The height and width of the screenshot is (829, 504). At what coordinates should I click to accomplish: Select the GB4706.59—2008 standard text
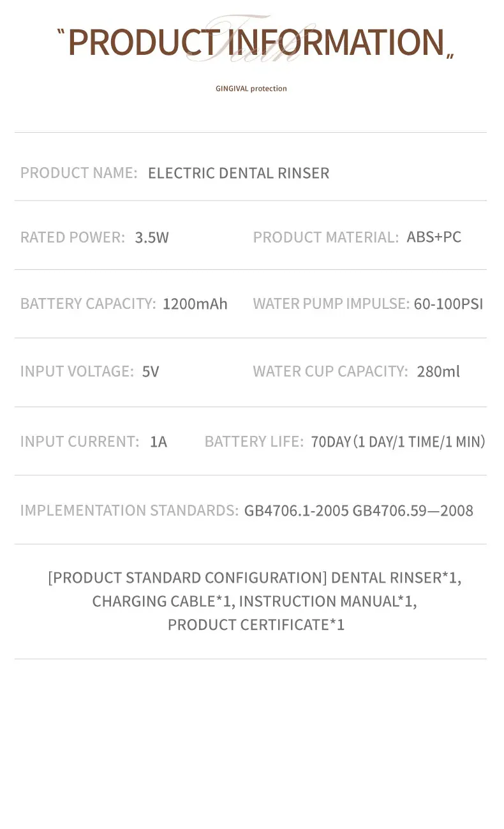(x=413, y=511)
